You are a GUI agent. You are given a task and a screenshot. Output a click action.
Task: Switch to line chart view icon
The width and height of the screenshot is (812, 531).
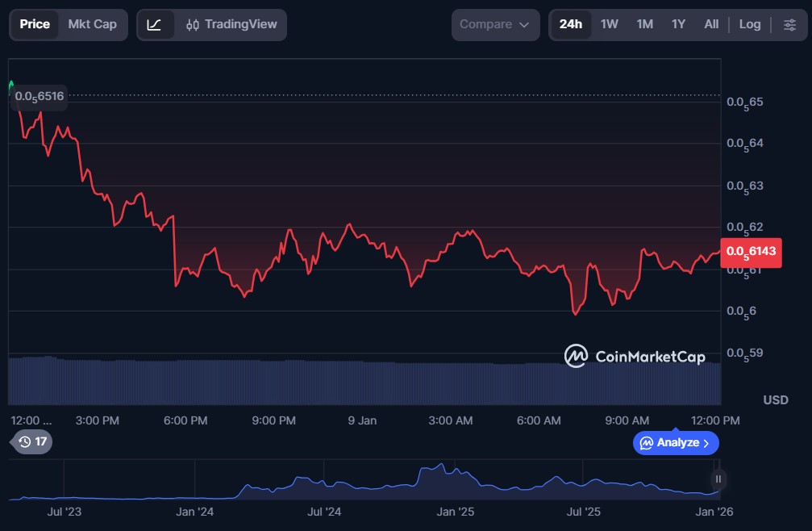pyautogui.click(x=155, y=25)
